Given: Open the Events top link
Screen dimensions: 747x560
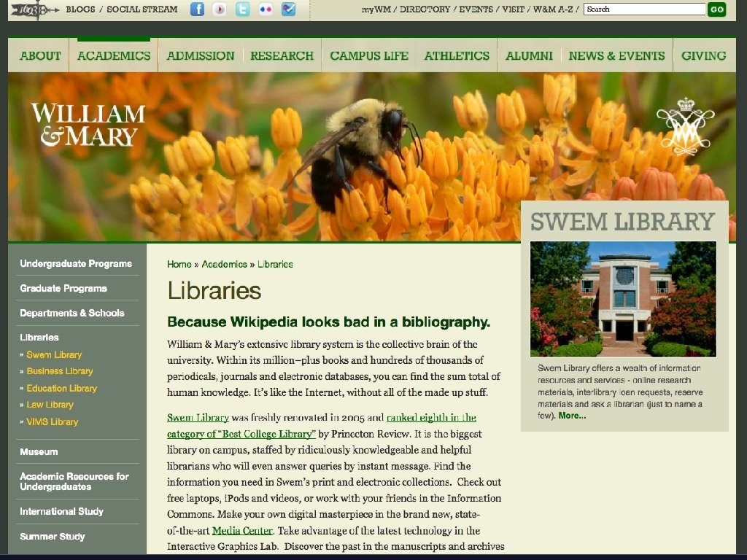Looking at the screenshot, I should pyautogui.click(x=476, y=9).
